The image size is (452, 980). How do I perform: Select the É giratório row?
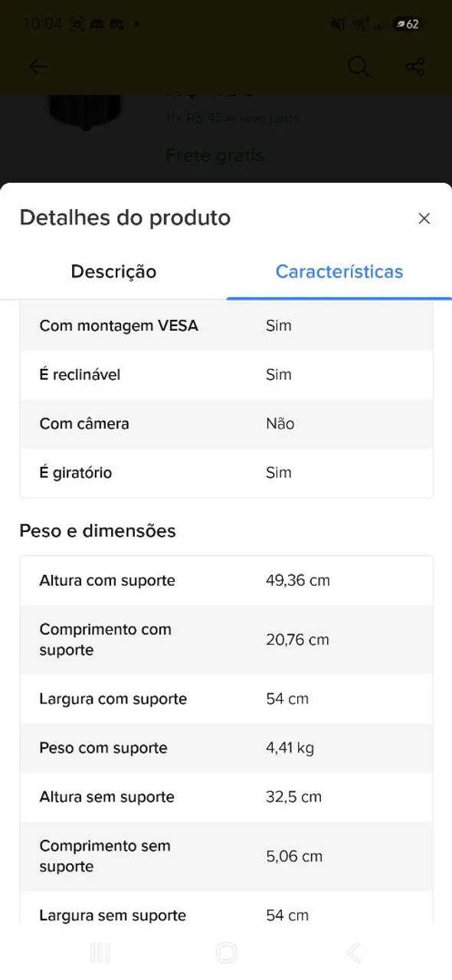pyautogui.click(x=226, y=472)
